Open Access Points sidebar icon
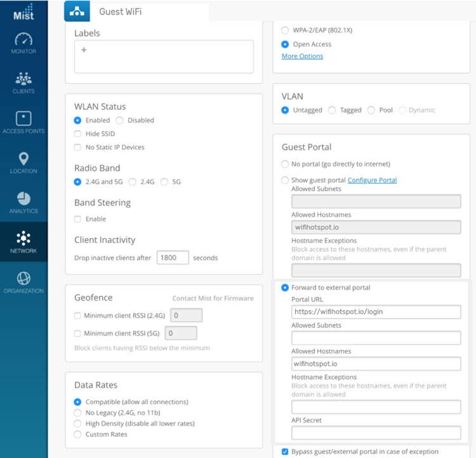 [23, 119]
